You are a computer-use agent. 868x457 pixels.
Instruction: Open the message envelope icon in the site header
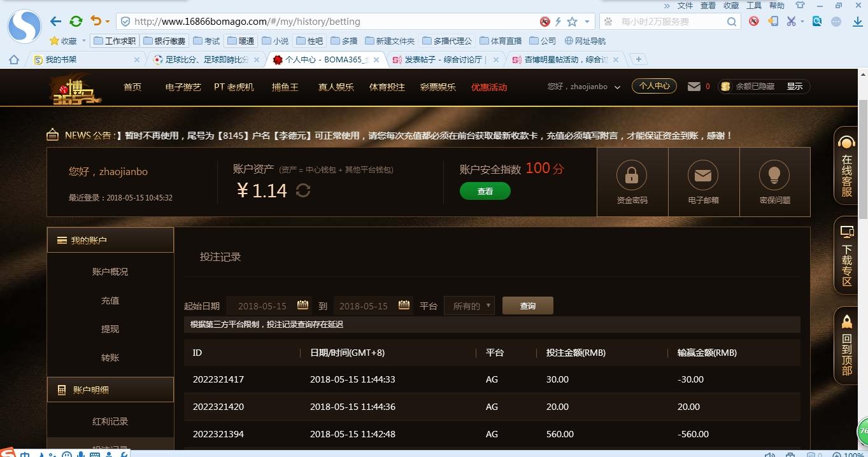pyautogui.click(x=694, y=87)
